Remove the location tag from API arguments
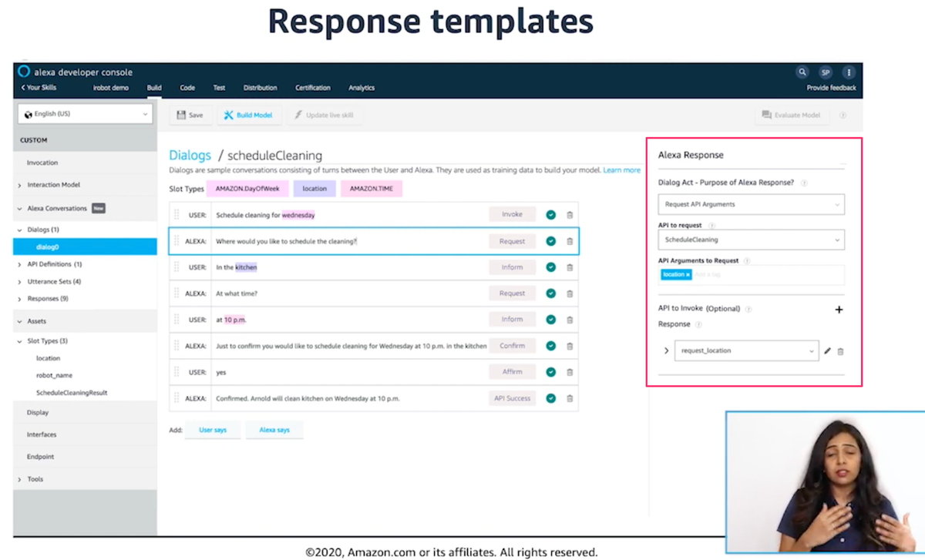 [688, 275]
